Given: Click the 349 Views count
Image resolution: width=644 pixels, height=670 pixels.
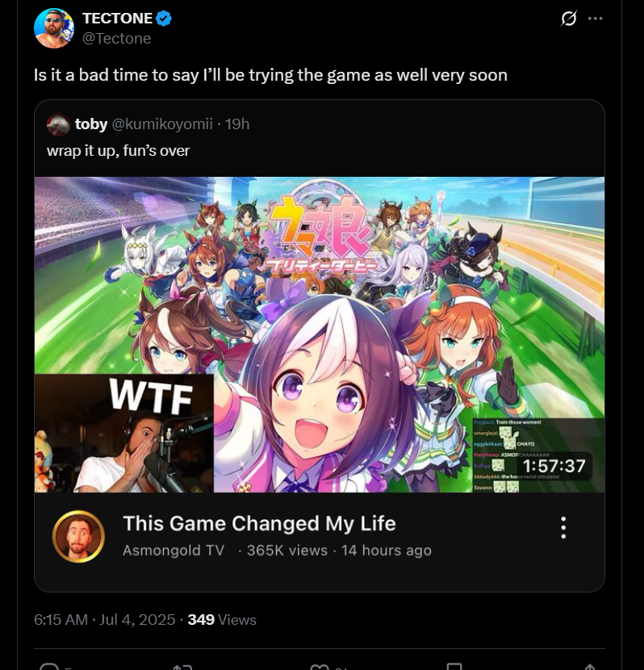Looking at the screenshot, I should (222, 620).
